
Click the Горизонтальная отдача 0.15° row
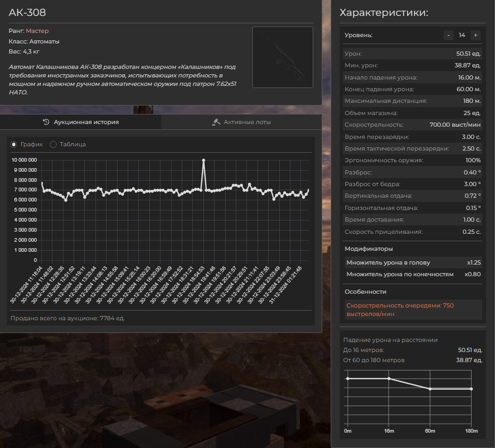412,208
